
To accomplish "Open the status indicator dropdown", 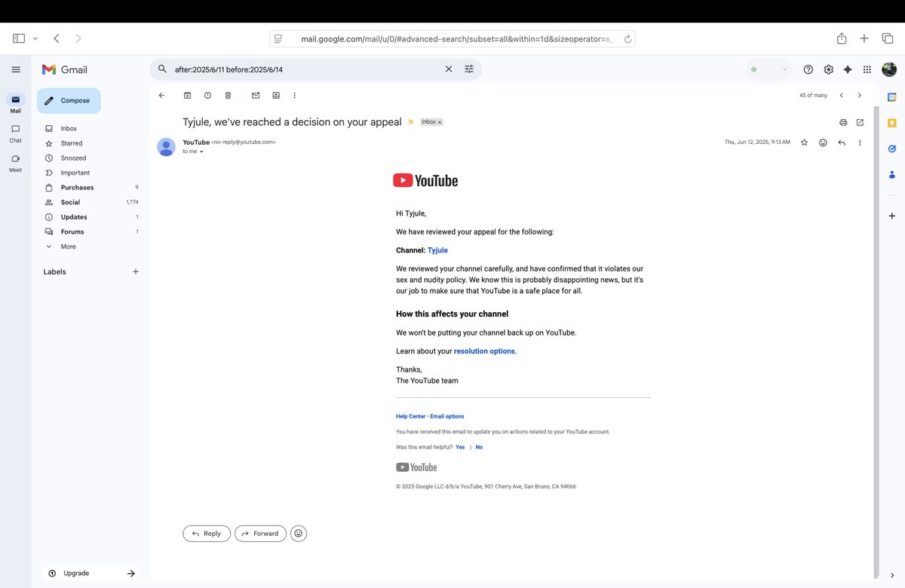I will tap(768, 69).
